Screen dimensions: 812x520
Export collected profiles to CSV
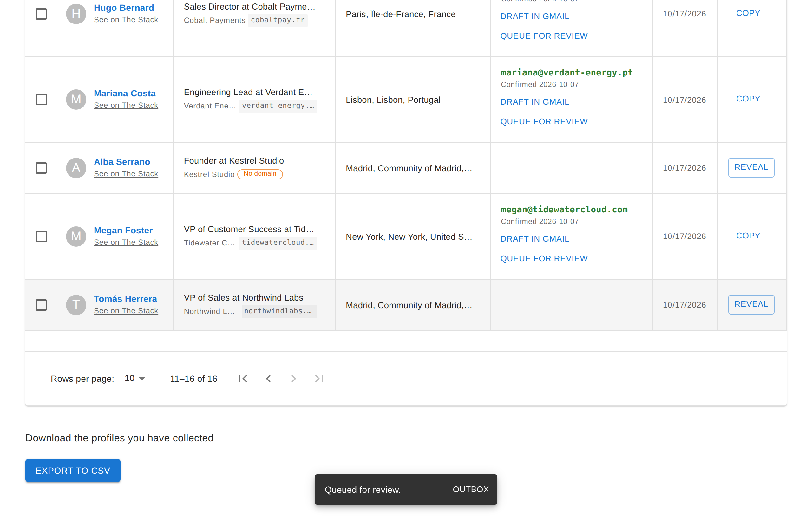tap(73, 470)
